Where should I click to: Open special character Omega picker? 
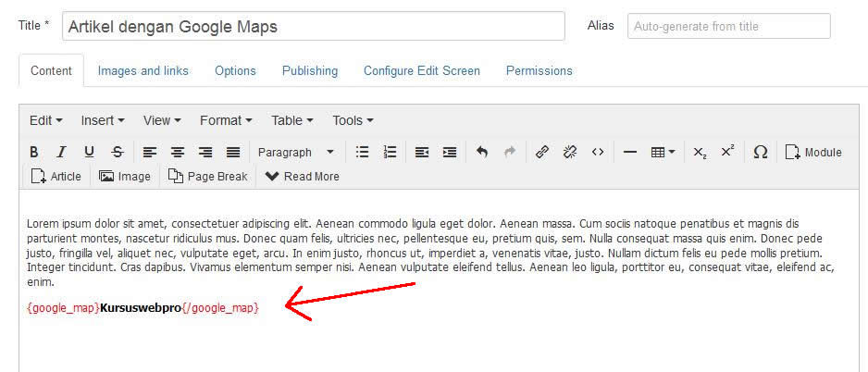pyautogui.click(x=761, y=153)
